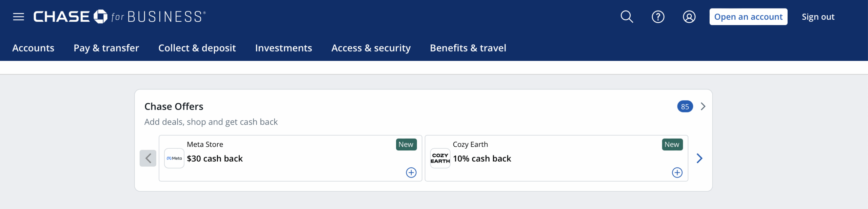Select the Investments menu item
The height and width of the screenshot is (209, 868).
283,48
